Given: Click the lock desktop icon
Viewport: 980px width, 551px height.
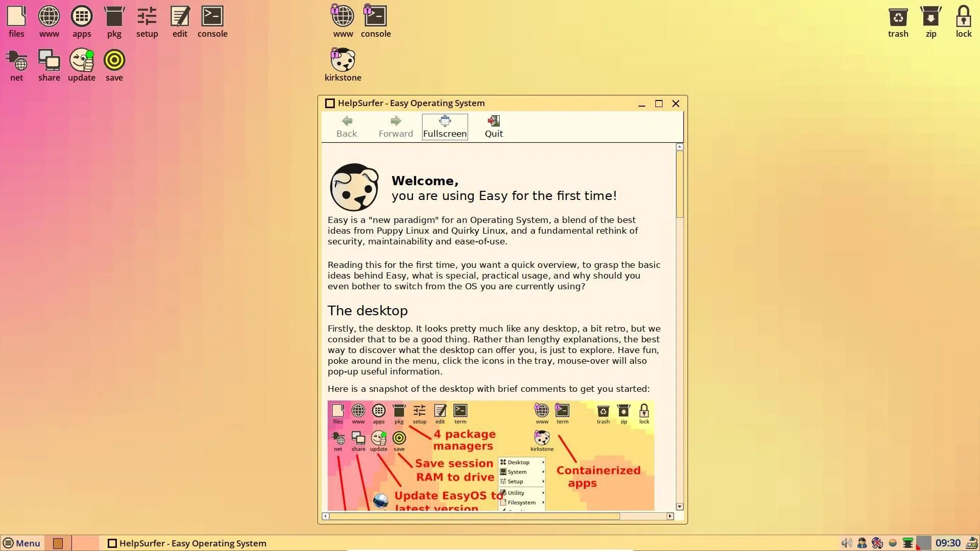Looking at the screenshot, I should (964, 21).
